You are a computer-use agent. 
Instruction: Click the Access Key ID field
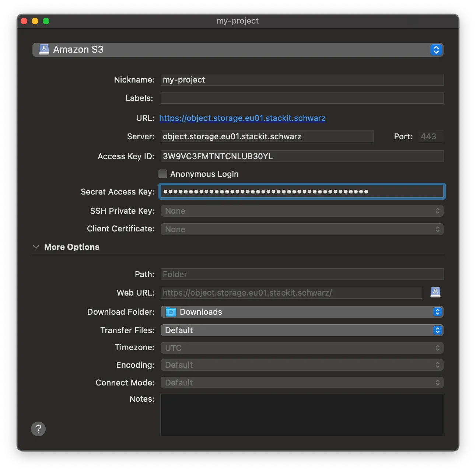(x=301, y=157)
